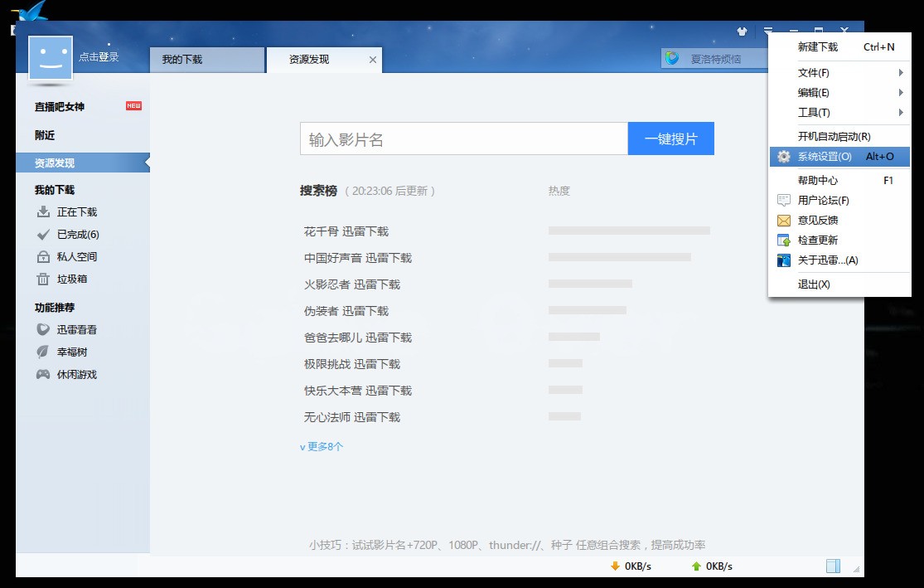The height and width of the screenshot is (588, 924).
Task: Toggle the task detail panel bottom right
Action: (x=832, y=566)
